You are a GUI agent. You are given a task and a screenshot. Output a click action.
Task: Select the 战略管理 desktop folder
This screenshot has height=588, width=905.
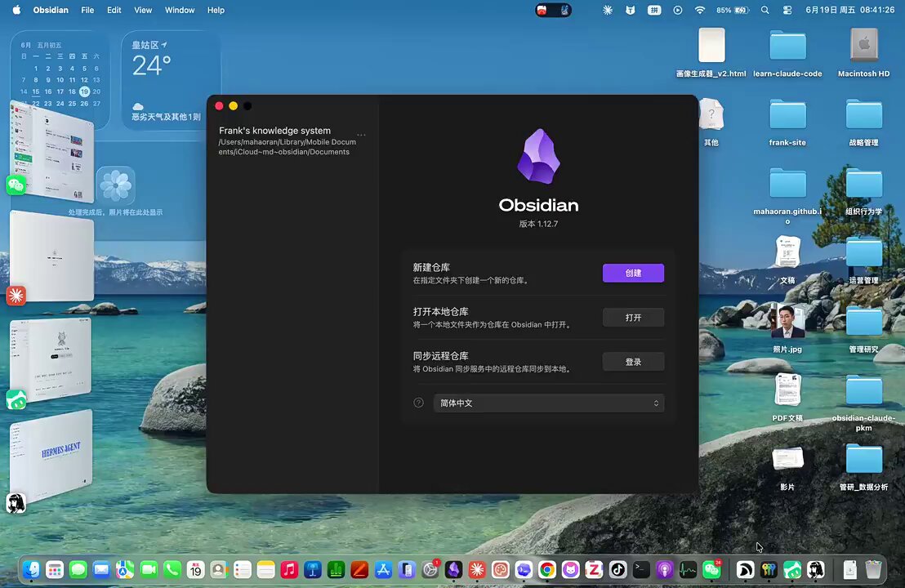pyautogui.click(x=863, y=115)
